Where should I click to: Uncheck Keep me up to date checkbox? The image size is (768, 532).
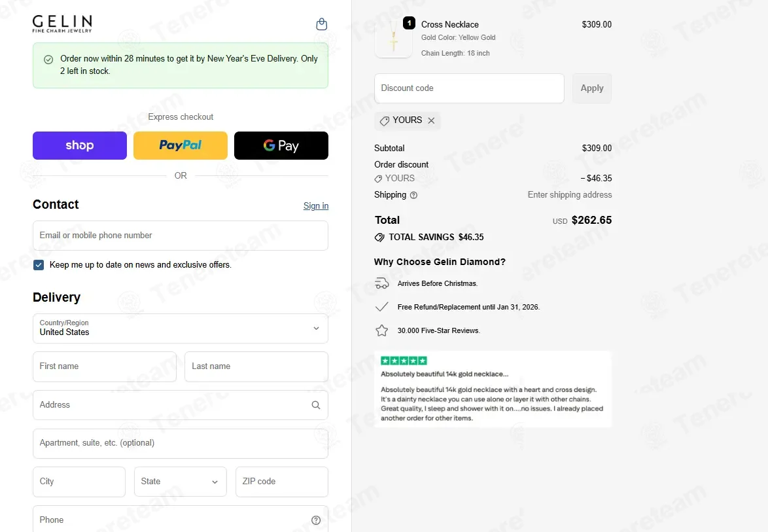39,265
